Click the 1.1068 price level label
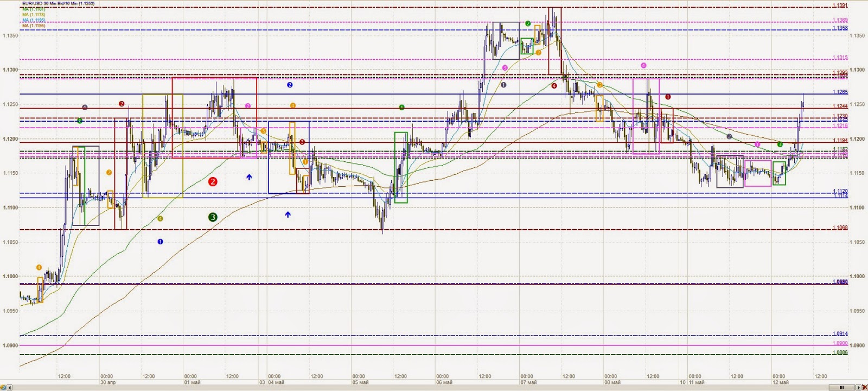Viewport: 868px width, 391px height. pyautogui.click(x=840, y=228)
